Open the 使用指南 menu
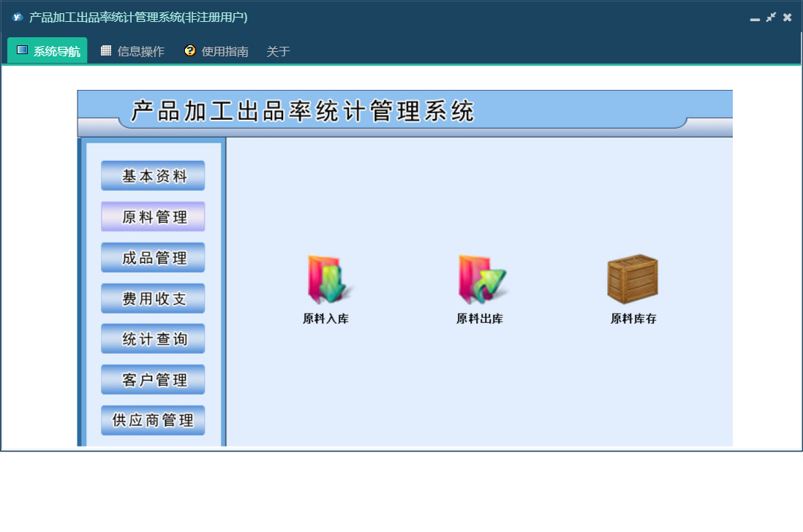This screenshot has height=532, width=803. coord(216,50)
